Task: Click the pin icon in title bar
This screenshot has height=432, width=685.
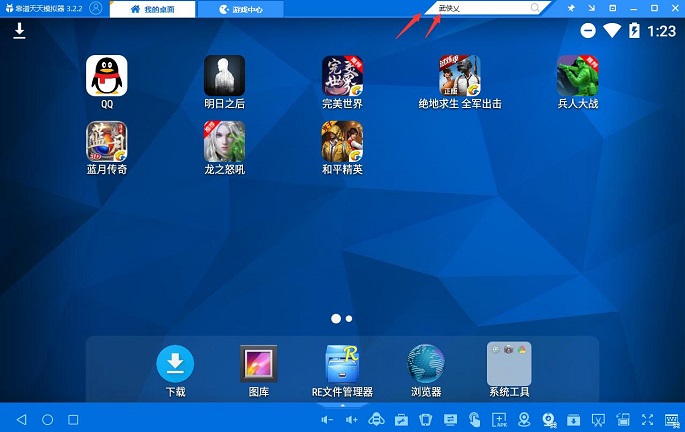Action: pos(571,8)
